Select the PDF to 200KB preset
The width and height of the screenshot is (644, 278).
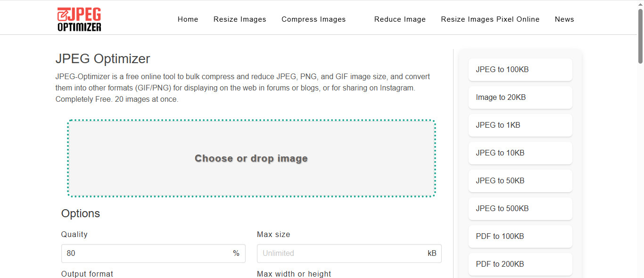click(x=520, y=264)
